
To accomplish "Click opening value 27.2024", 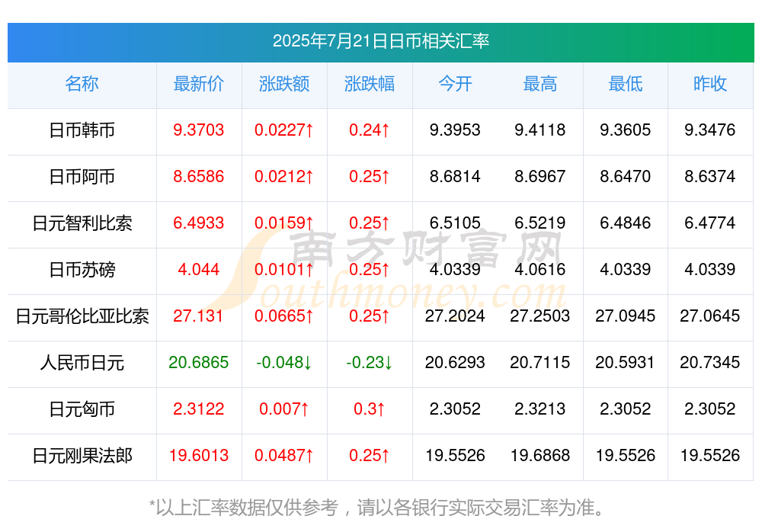I will pos(455,316).
